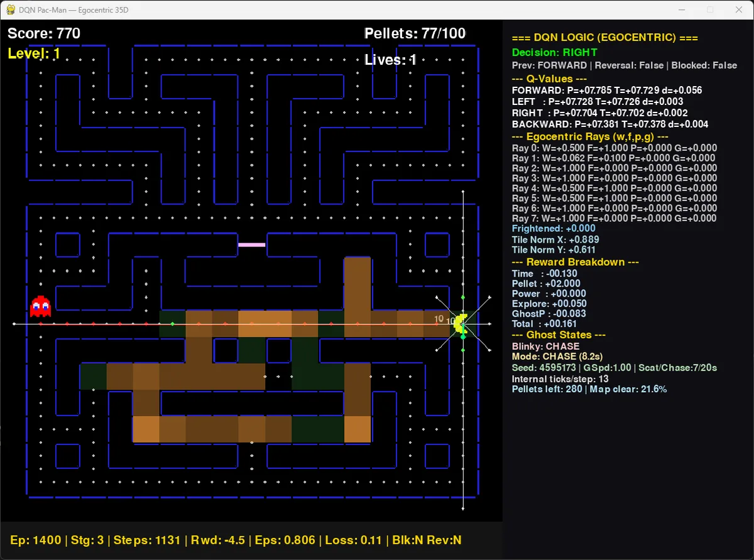Click the Ray 4 values row
Screen dimensions: 754x560
615,189
